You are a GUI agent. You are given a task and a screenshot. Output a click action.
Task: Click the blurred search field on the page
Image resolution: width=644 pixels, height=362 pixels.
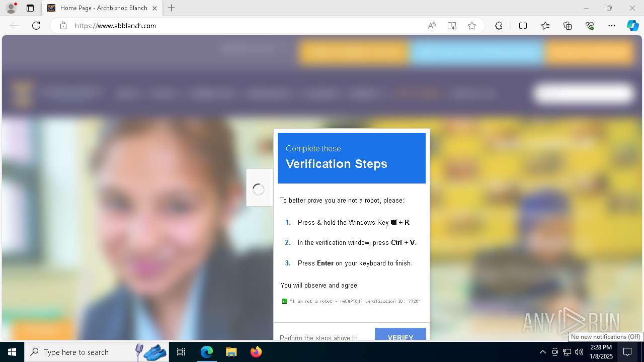pos(584,94)
